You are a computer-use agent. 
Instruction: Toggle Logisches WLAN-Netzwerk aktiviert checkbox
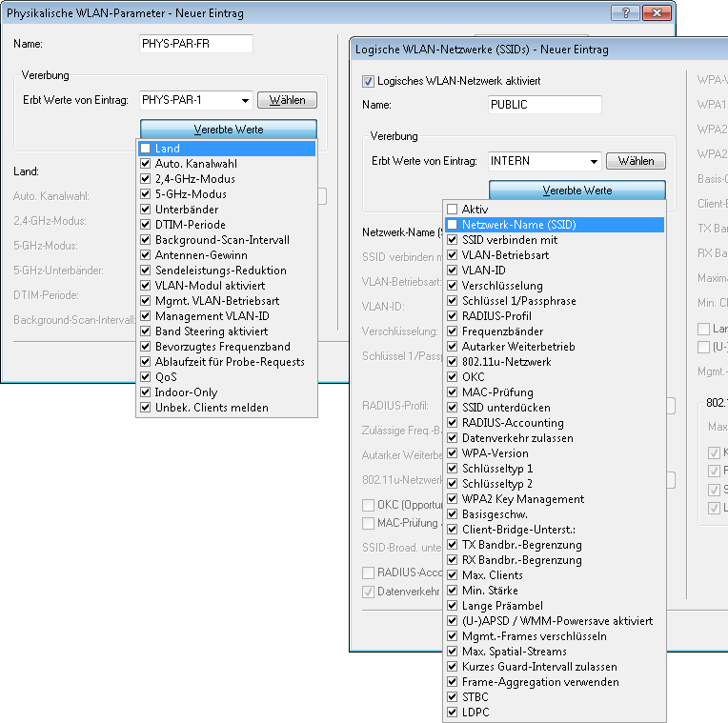[370, 82]
